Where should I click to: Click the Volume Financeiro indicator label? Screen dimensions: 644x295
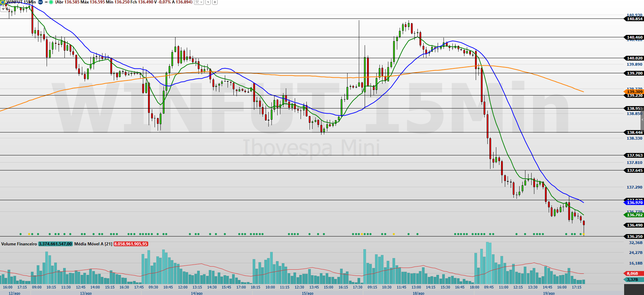(x=19, y=244)
